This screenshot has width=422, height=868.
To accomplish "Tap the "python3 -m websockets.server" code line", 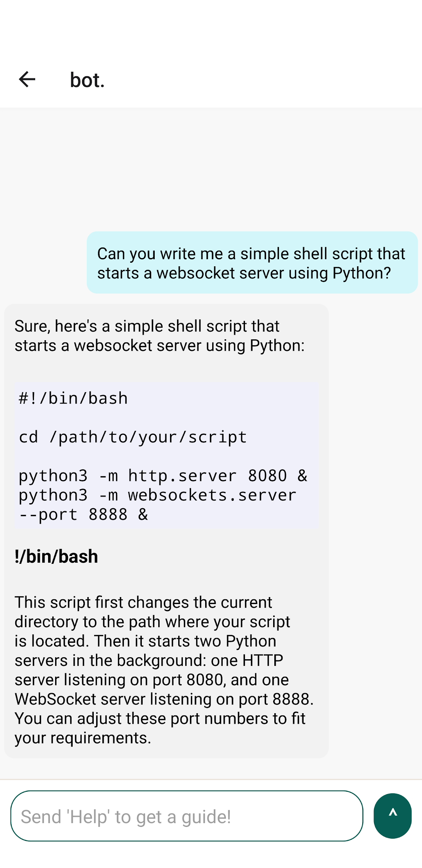I will coord(157,495).
